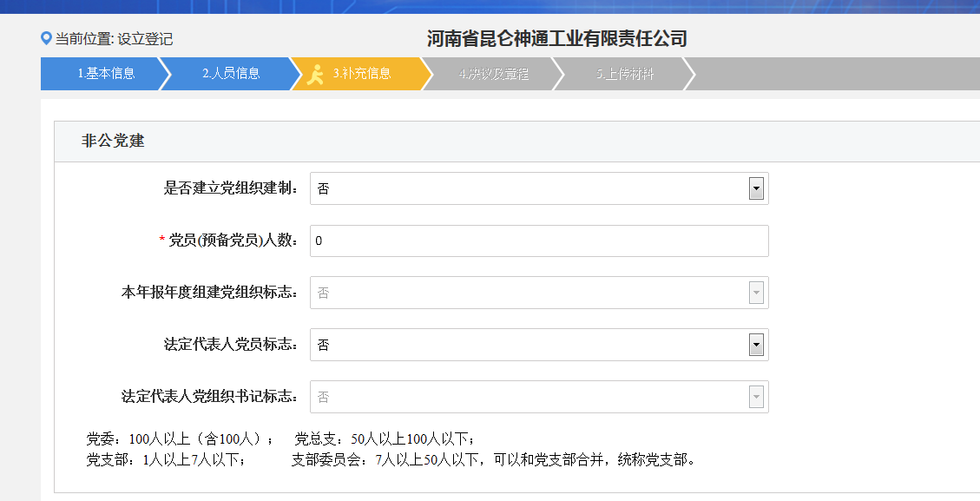Open the 是否建立党组织建制 dropdown arrow
The width and height of the screenshot is (980, 501).
click(x=756, y=188)
